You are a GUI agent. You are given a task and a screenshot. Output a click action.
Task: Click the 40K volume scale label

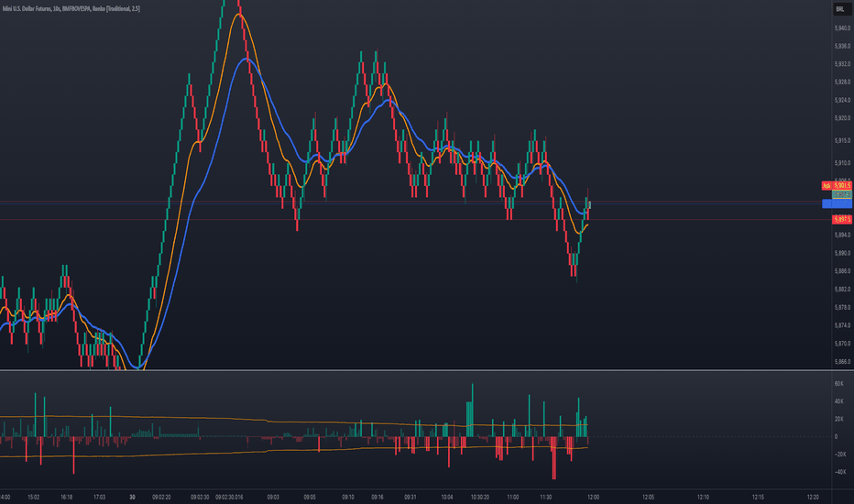(x=838, y=401)
